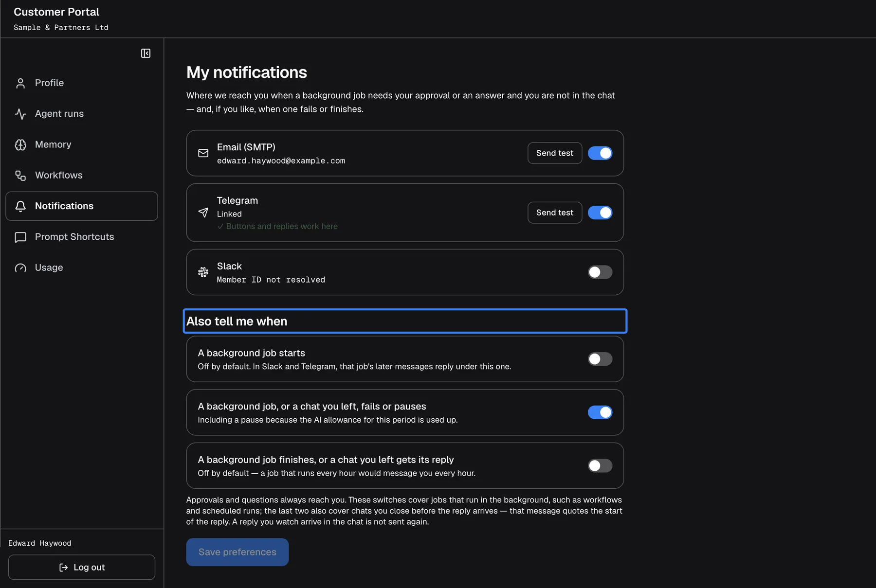Viewport: 876px width, 588px height.
Task: Toggle off the 'fails or pauses' alert switch
Action: click(x=600, y=412)
